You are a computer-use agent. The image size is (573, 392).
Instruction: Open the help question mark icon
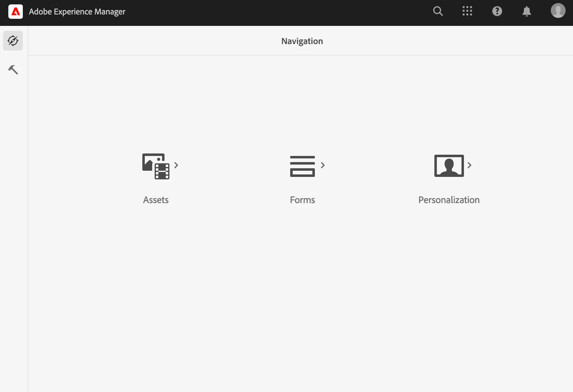click(x=497, y=11)
